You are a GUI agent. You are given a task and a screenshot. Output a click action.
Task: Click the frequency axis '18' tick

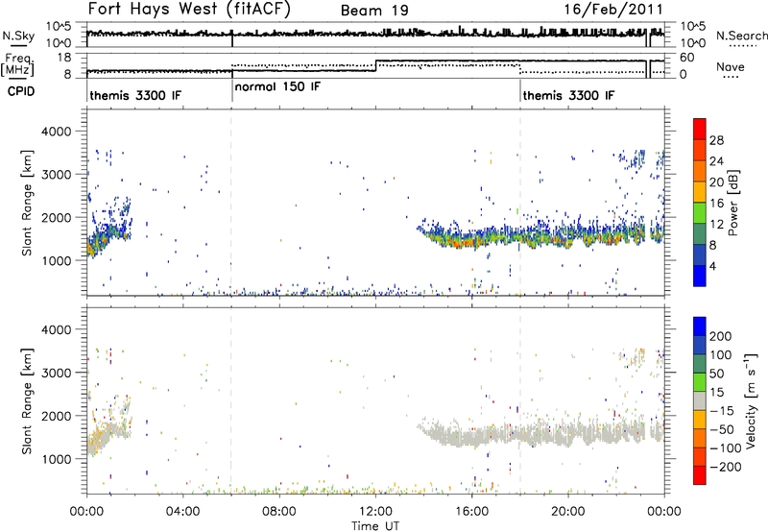[x=65, y=58]
